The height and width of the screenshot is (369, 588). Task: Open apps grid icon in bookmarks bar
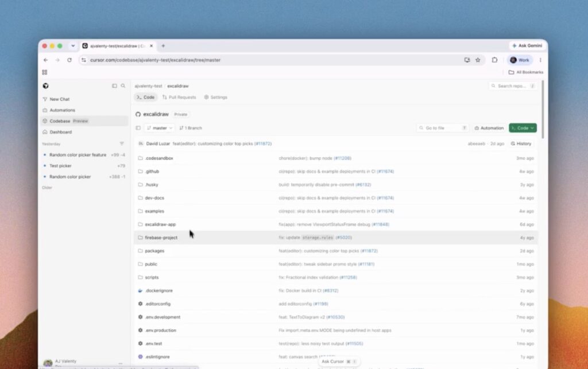tap(45, 72)
